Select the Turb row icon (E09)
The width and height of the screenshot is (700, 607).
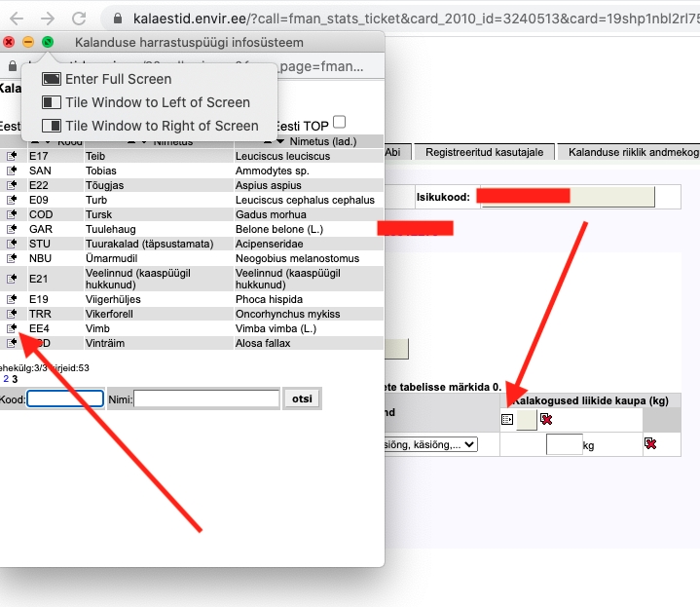(12, 200)
